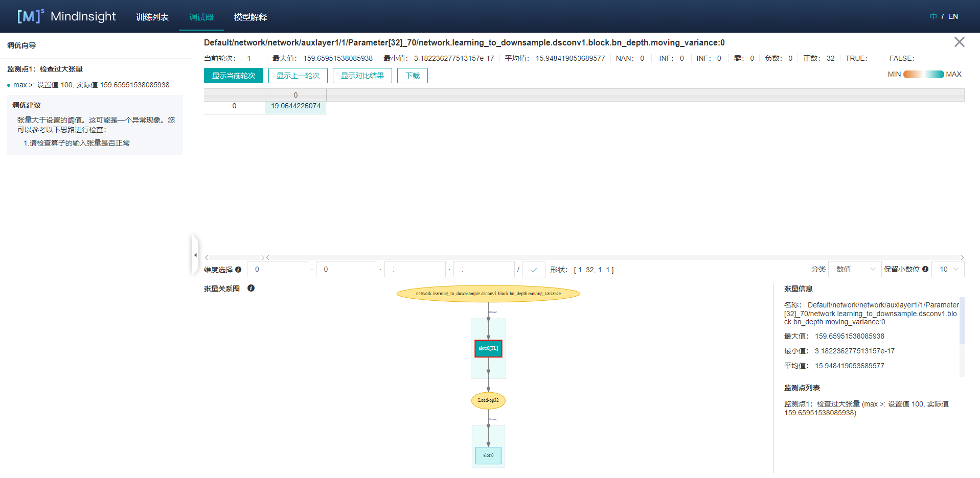Image resolution: width=980 pixels, height=478 pixels.
Task: Confirm dimension selection with checkmark button
Action: pyautogui.click(x=533, y=270)
